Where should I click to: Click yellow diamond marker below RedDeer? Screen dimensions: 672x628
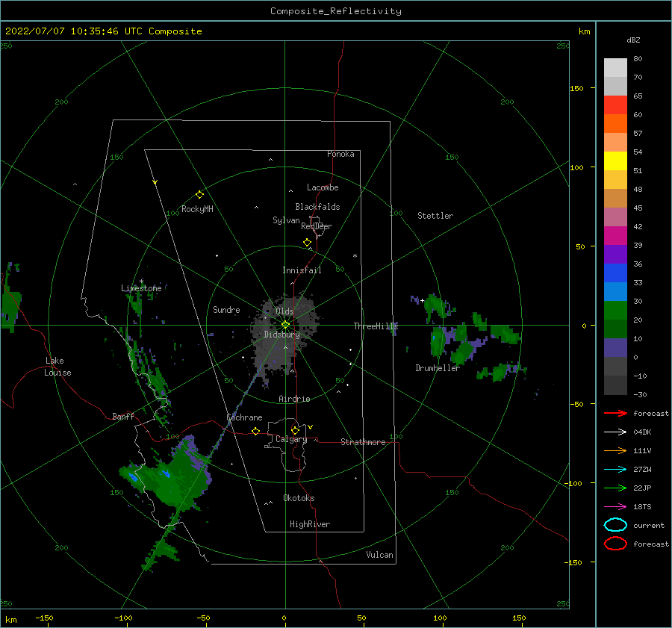pyautogui.click(x=307, y=242)
